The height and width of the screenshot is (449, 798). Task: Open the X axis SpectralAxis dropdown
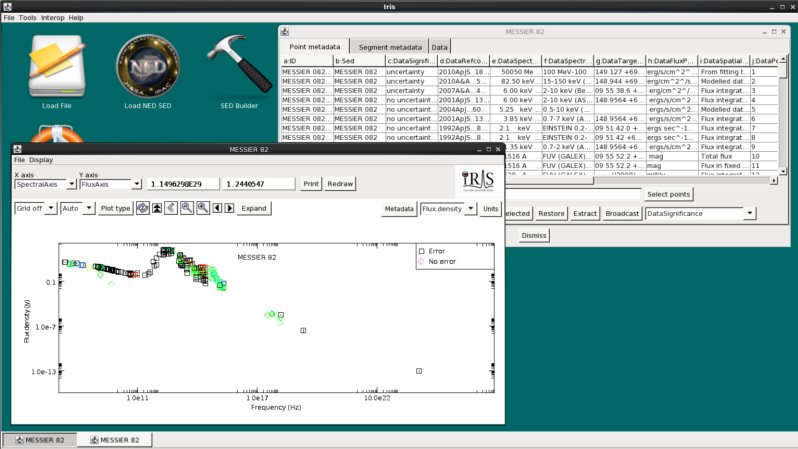point(71,184)
